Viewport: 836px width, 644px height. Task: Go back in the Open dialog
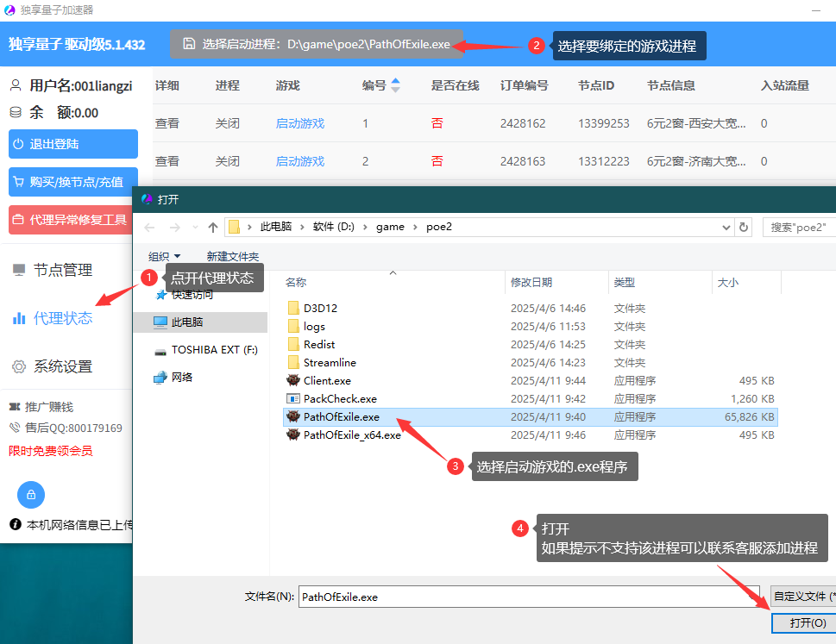149,228
